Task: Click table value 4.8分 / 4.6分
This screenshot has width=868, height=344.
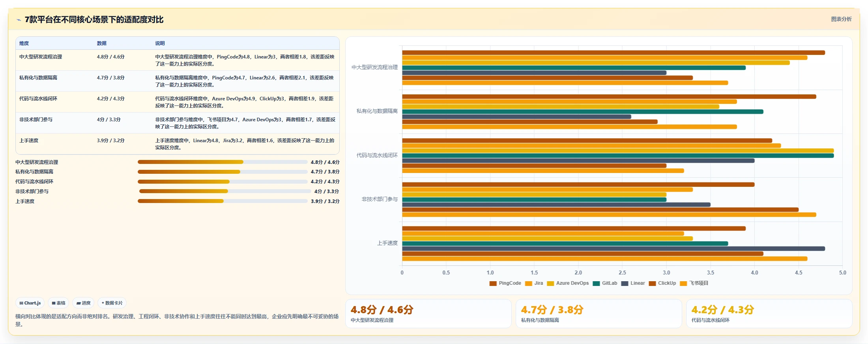Action: (111, 57)
